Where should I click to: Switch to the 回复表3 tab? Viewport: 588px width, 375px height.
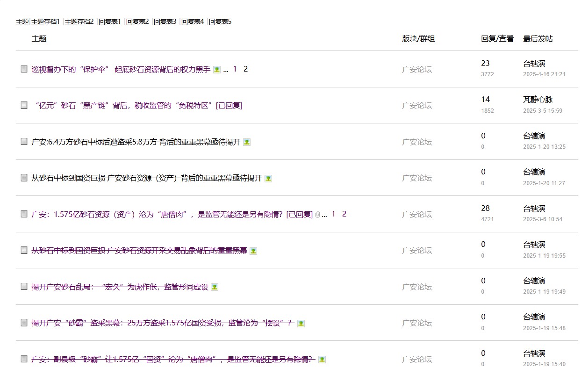[165, 22]
